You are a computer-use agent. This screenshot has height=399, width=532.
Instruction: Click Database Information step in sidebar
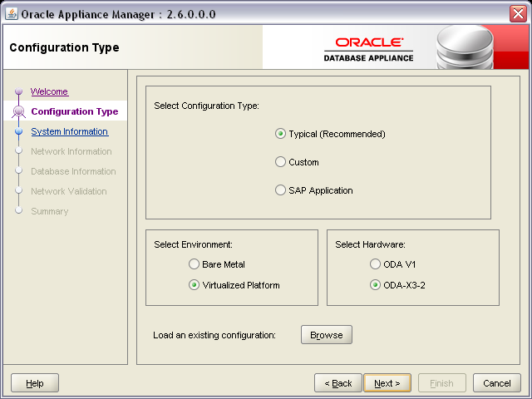73,171
